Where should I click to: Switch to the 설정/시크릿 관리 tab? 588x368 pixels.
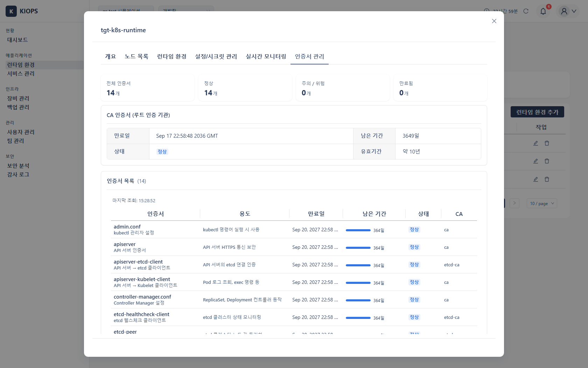click(216, 56)
